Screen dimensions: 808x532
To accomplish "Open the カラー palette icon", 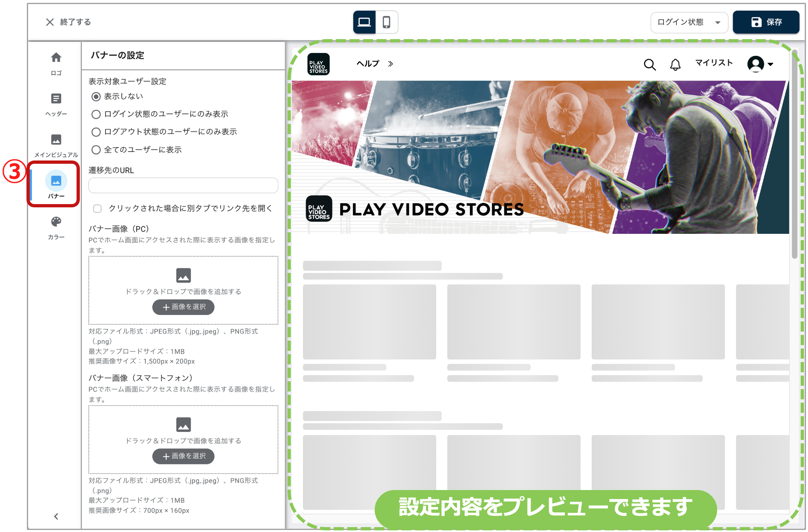I will tap(56, 222).
